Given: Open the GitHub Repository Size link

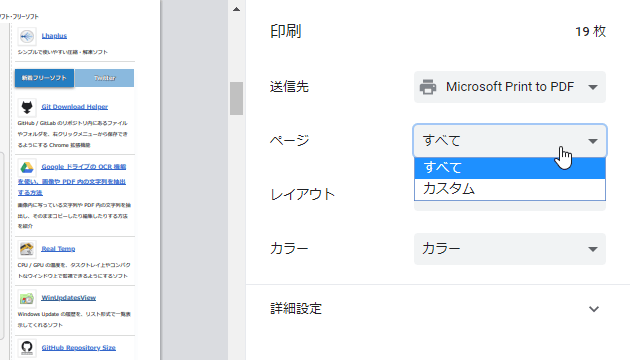Looking at the screenshot, I should (79, 348).
